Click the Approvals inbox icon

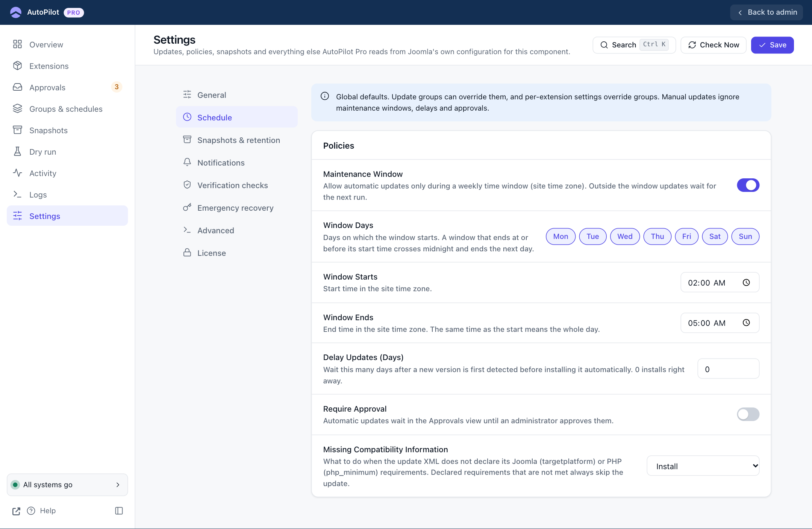click(17, 87)
